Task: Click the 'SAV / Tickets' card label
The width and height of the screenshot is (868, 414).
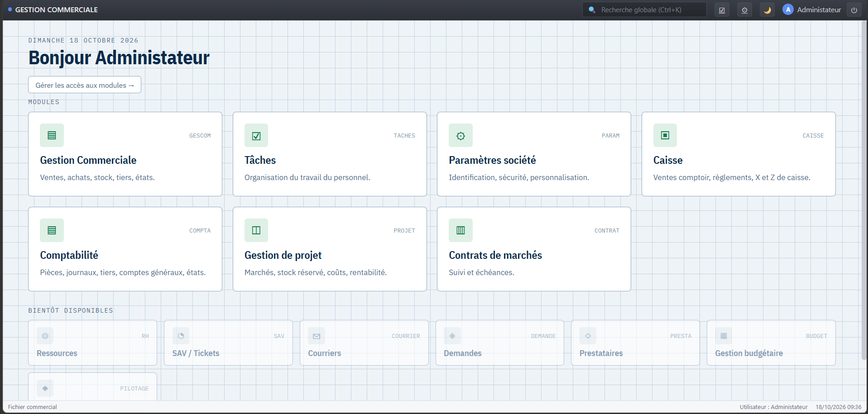Action: point(196,353)
